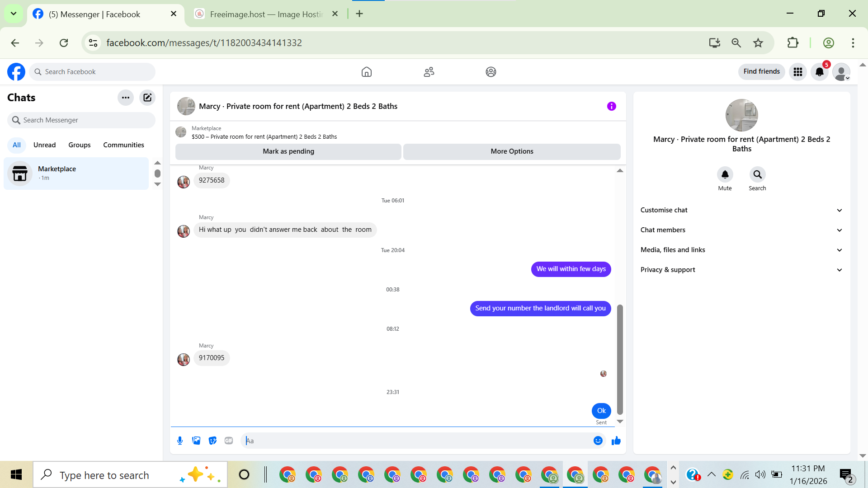The width and height of the screenshot is (868, 488).
Task: Open the GIF picker icon
Action: click(x=229, y=441)
